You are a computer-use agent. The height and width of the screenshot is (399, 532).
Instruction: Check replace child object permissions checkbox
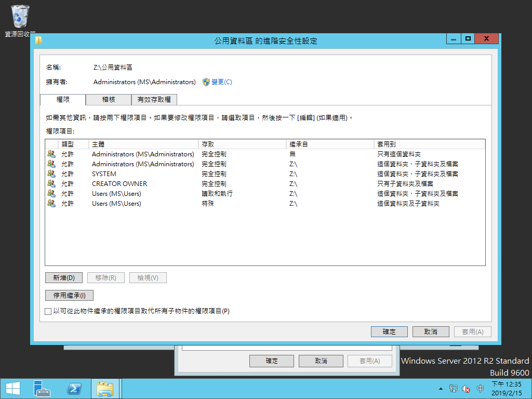[48, 311]
